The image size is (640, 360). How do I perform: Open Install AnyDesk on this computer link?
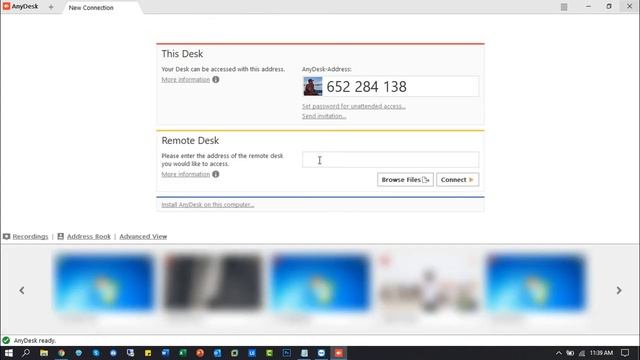[208, 205]
